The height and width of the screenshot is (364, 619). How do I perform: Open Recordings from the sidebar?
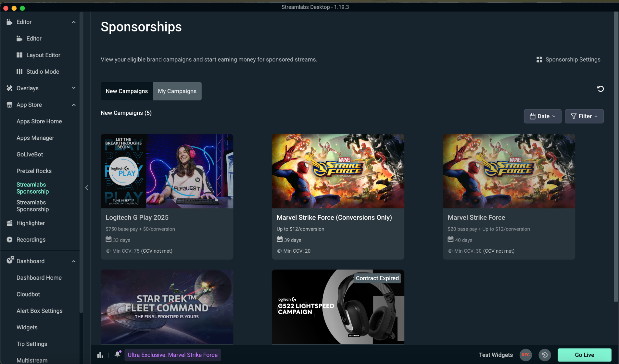point(31,239)
